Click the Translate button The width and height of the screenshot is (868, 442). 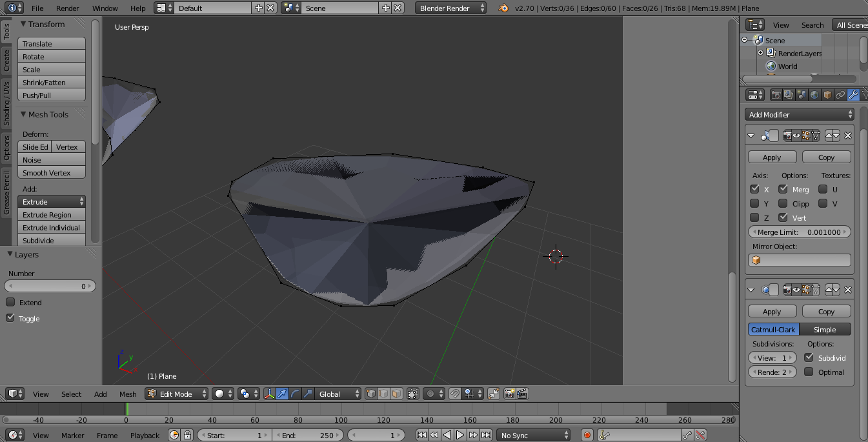[x=52, y=43]
